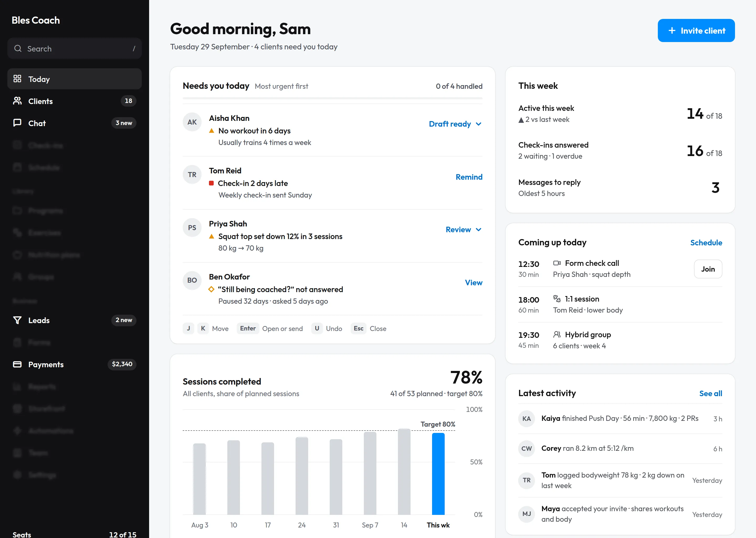This screenshot has height=538, width=756.
Task: Click the video camera icon for Form check call
Action: point(557,263)
